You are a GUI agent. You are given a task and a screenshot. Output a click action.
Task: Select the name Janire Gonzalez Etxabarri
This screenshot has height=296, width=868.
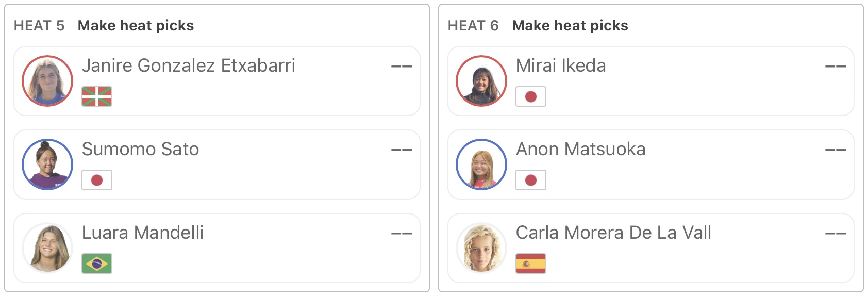(189, 65)
